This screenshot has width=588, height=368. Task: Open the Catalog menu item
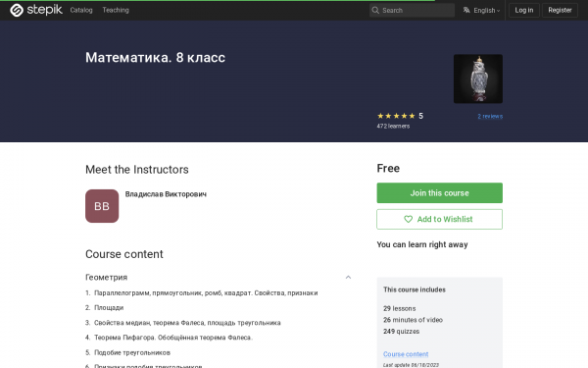click(x=81, y=10)
